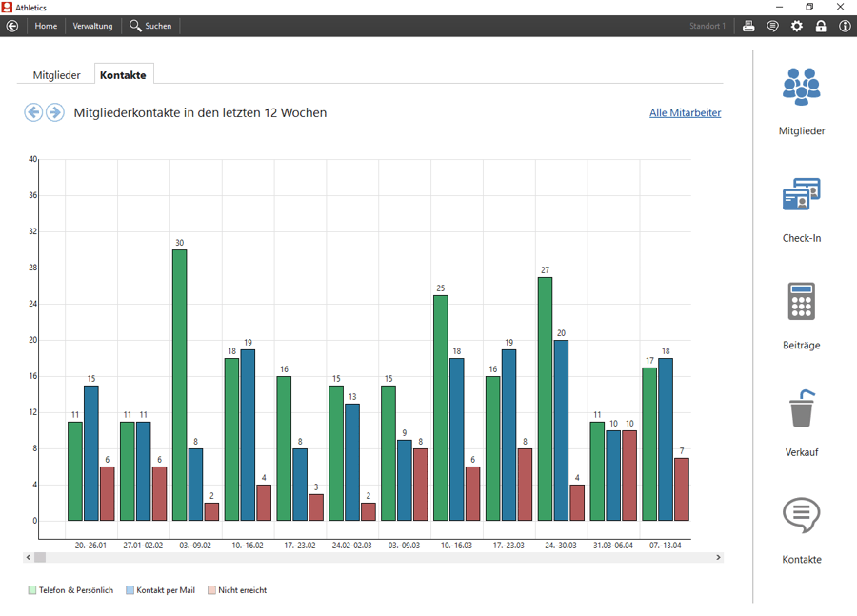Open settings gear icon in top bar
This screenshot has width=857, height=616.
pos(797,26)
